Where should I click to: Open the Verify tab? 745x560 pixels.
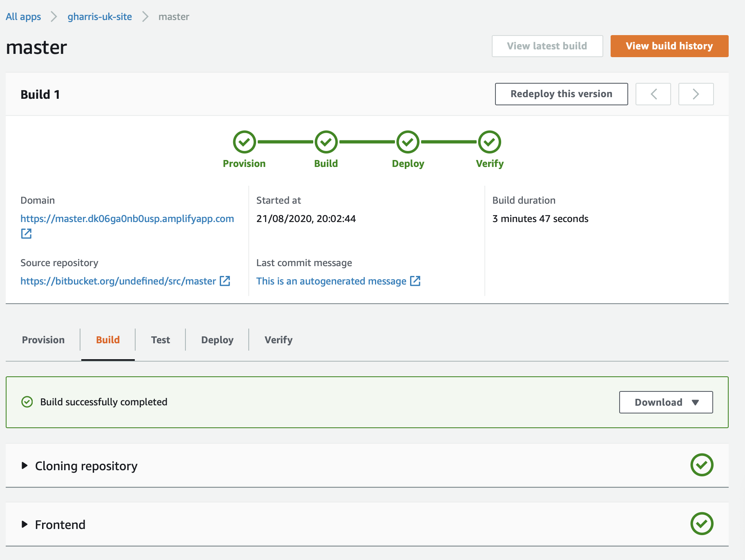(279, 340)
